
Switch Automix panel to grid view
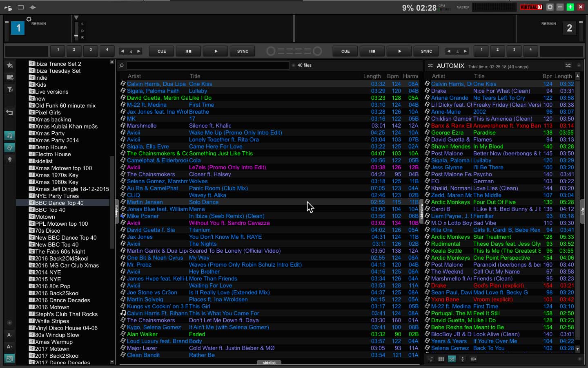(441, 359)
